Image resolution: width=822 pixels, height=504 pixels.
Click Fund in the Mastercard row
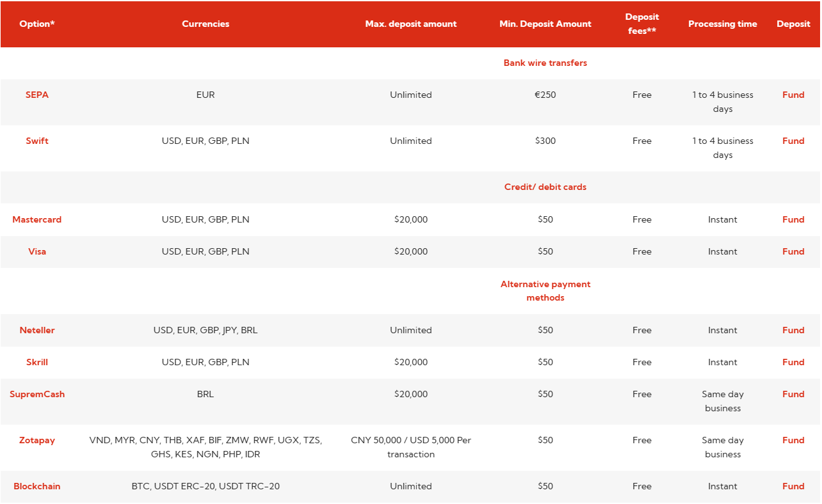click(x=793, y=219)
